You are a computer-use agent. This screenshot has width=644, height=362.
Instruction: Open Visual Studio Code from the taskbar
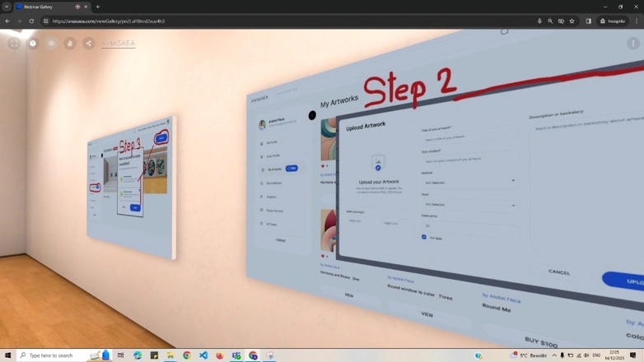[203, 355]
